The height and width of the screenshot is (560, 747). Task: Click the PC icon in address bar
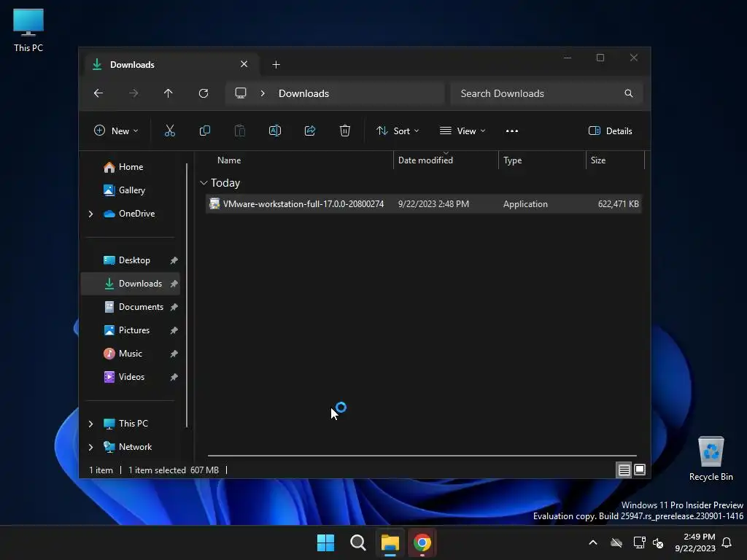pos(241,93)
